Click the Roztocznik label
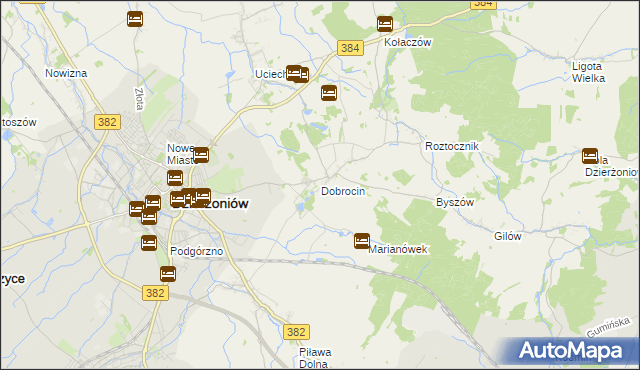The image size is (640, 370). [452, 146]
